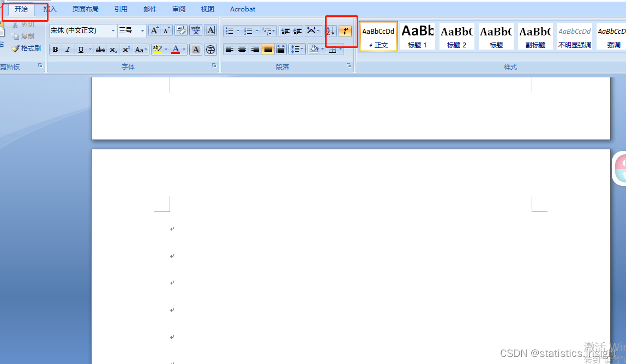Click the Copy (复制) icon
The image size is (626, 364).
(15, 36)
